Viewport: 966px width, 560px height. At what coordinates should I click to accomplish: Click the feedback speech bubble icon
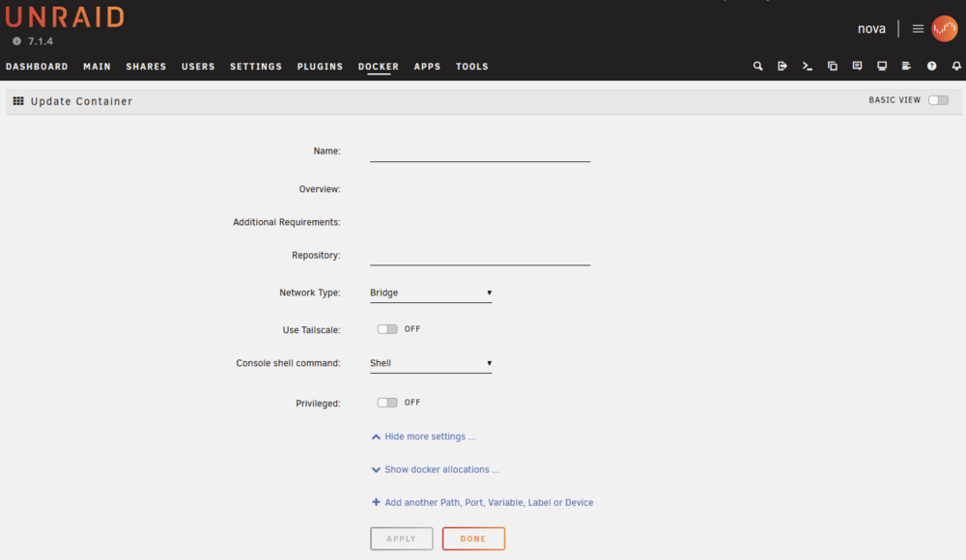pos(857,66)
